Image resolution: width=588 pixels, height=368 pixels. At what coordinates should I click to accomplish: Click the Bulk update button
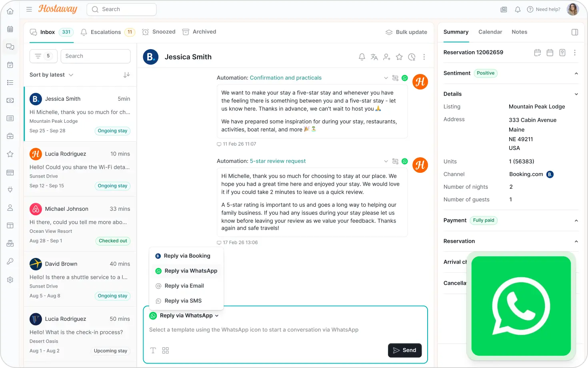tap(406, 32)
